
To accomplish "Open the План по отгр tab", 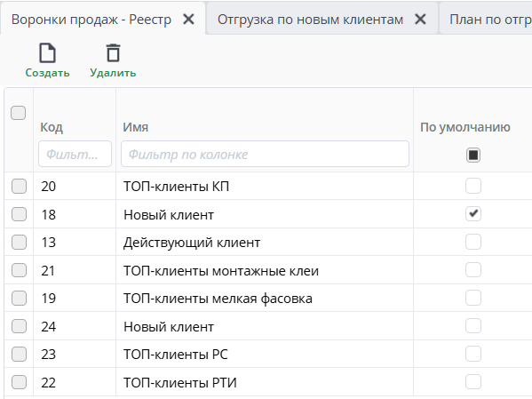I will (490, 20).
